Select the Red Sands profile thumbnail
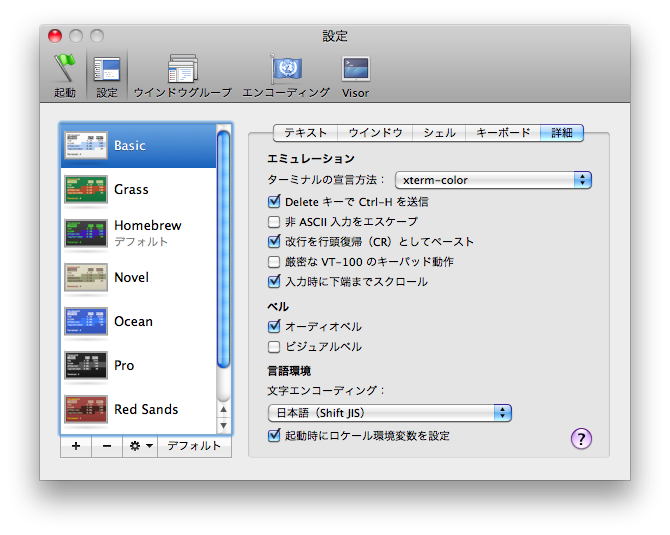Screen dimensions: 670x535 85,409
